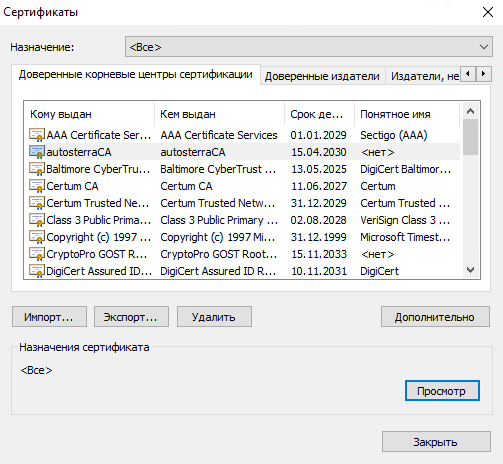The width and height of the screenshot is (503, 464).
Task: Click the CryptoPro GOST Root... issuer cell
Action: (219, 254)
